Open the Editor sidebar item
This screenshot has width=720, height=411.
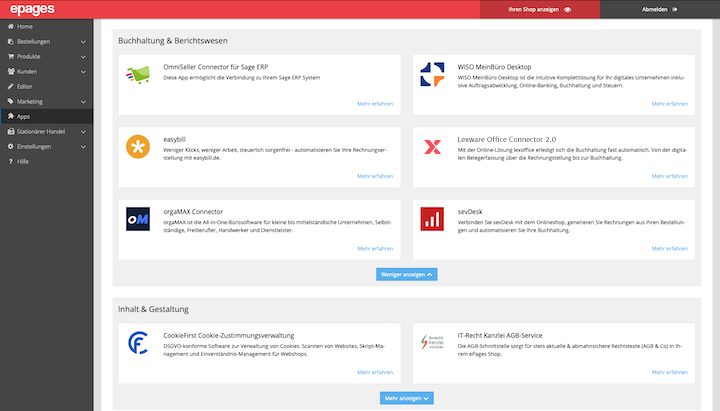(24, 87)
